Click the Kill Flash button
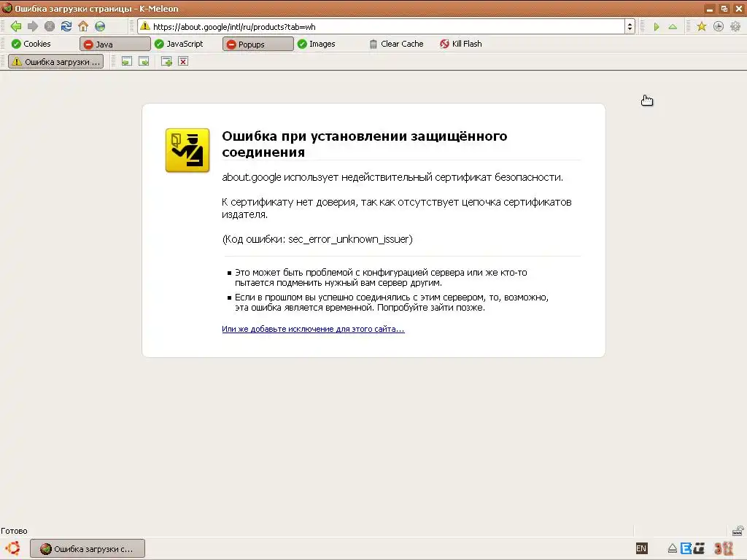 [x=461, y=44]
